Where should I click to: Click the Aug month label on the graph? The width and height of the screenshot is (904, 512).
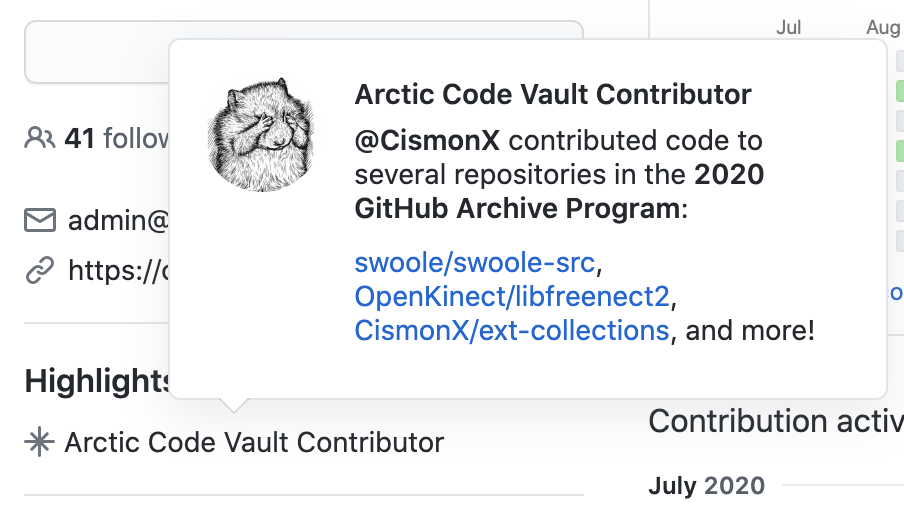tap(883, 27)
